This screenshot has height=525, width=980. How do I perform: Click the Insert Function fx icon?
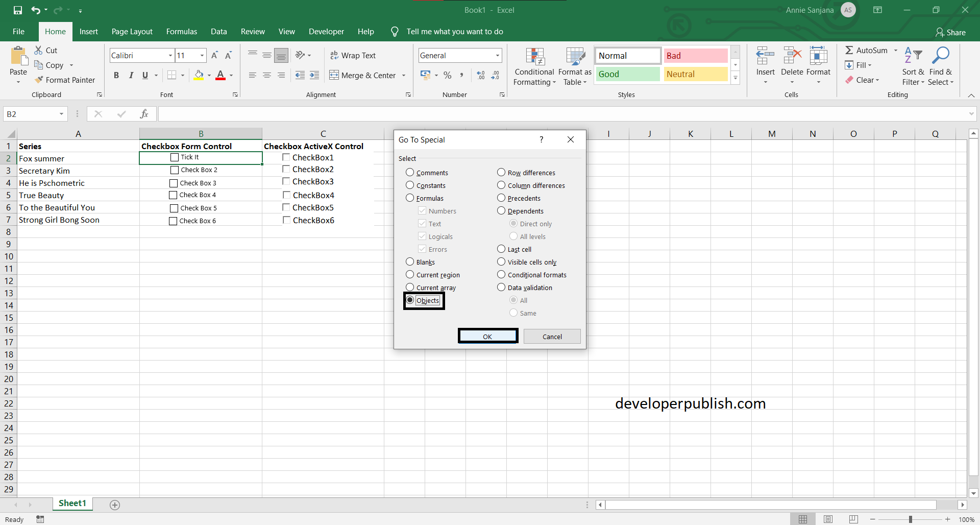pos(144,114)
